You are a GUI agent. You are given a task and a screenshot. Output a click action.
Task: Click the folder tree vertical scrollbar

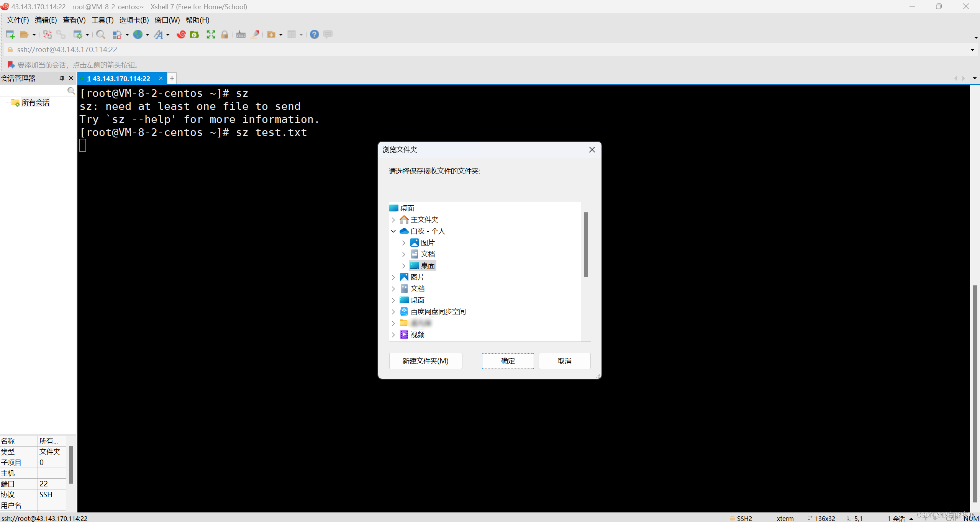pos(586,245)
